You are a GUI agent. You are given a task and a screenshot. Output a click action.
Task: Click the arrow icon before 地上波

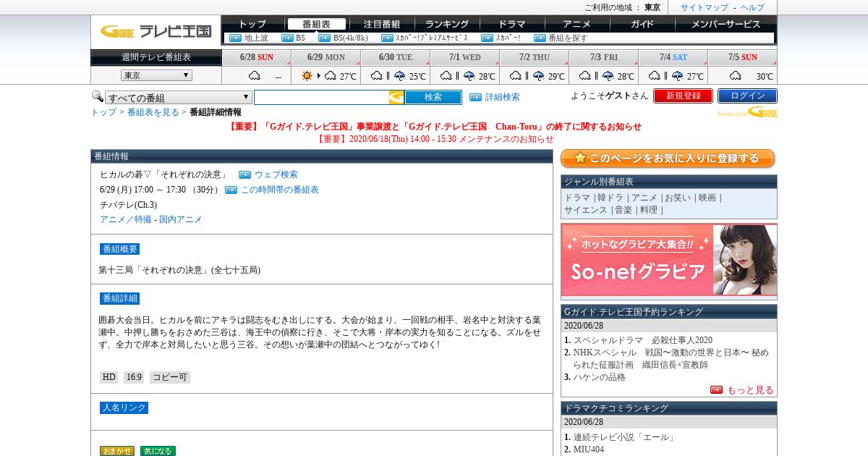[x=235, y=38]
